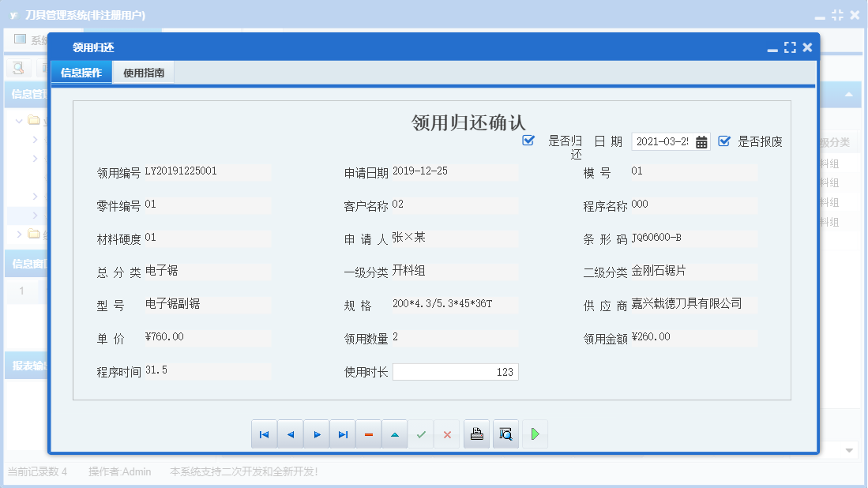Click the 一级分类 value 开料组
The image size is (868, 488).
point(408,271)
